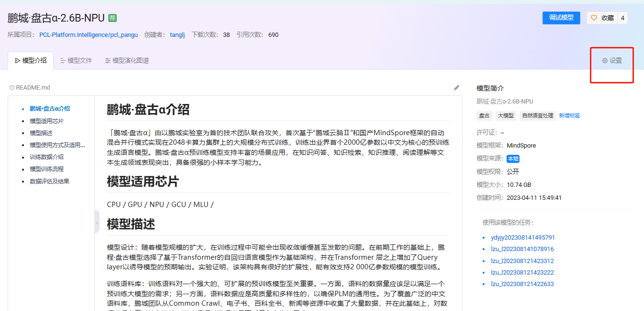Open the 模型演化图谱 tab
This screenshot has height=311, width=644.
click(127, 60)
